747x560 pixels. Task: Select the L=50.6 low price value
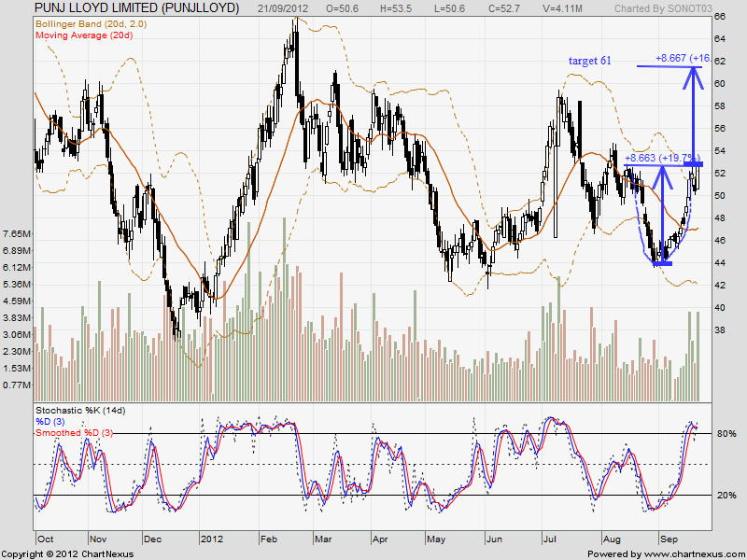click(449, 8)
